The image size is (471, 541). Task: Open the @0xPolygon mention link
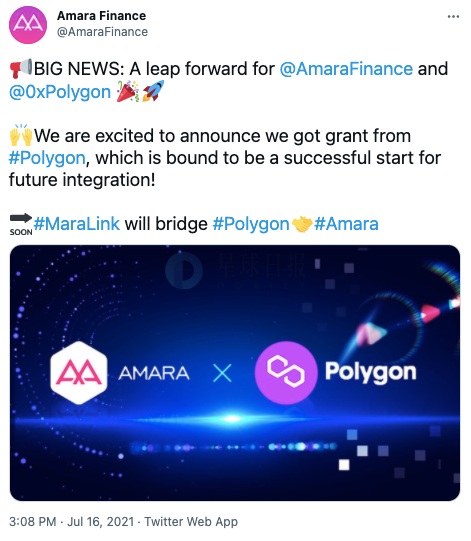click(x=60, y=92)
